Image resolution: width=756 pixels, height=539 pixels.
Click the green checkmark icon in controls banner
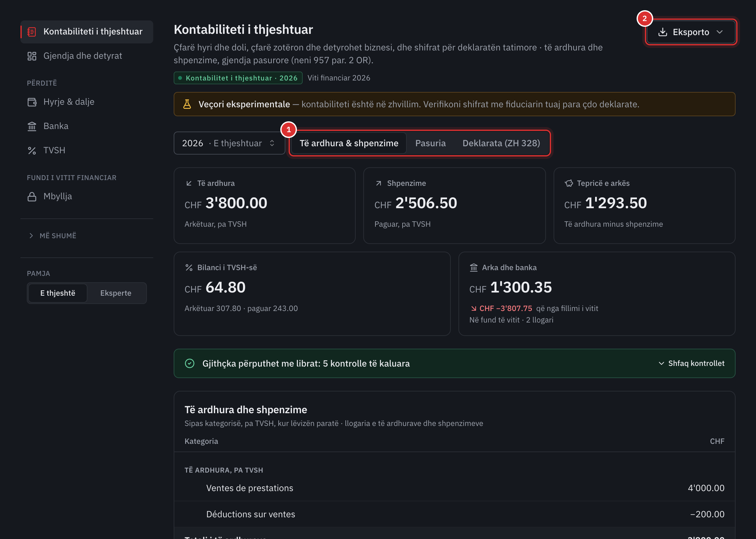click(190, 363)
